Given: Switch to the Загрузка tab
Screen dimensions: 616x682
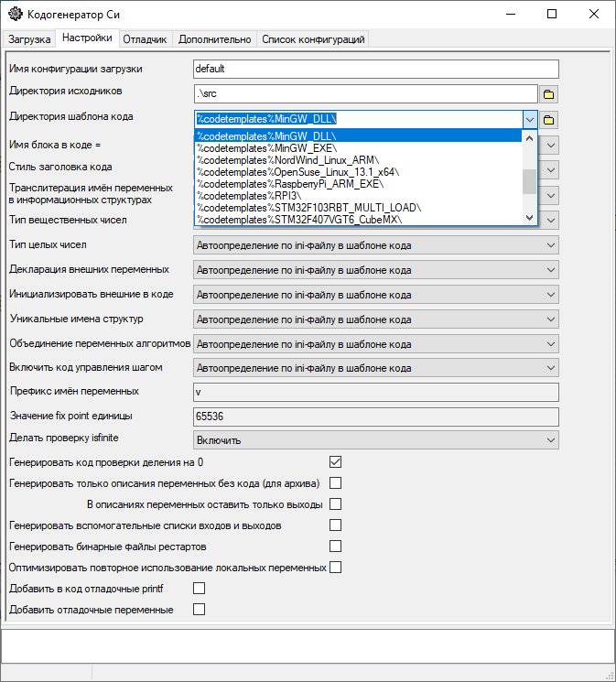Looking at the screenshot, I should click(29, 39).
